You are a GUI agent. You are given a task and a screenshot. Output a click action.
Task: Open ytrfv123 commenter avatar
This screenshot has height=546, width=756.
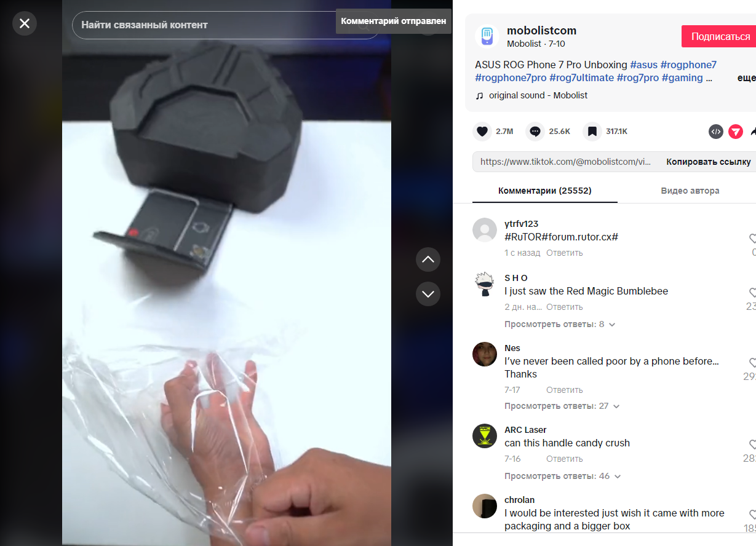click(x=485, y=230)
